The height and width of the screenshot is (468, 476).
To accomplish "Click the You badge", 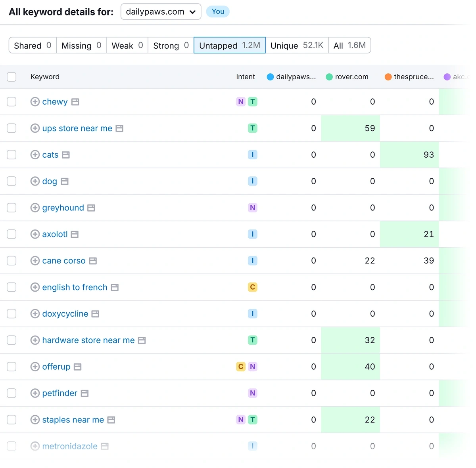I will pyautogui.click(x=218, y=11).
